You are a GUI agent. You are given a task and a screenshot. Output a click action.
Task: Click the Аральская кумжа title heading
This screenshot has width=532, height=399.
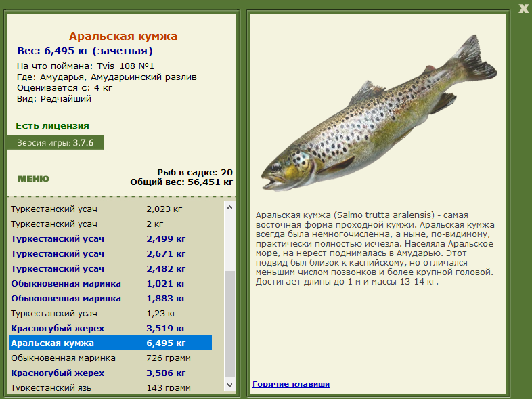[x=123, y=36]
